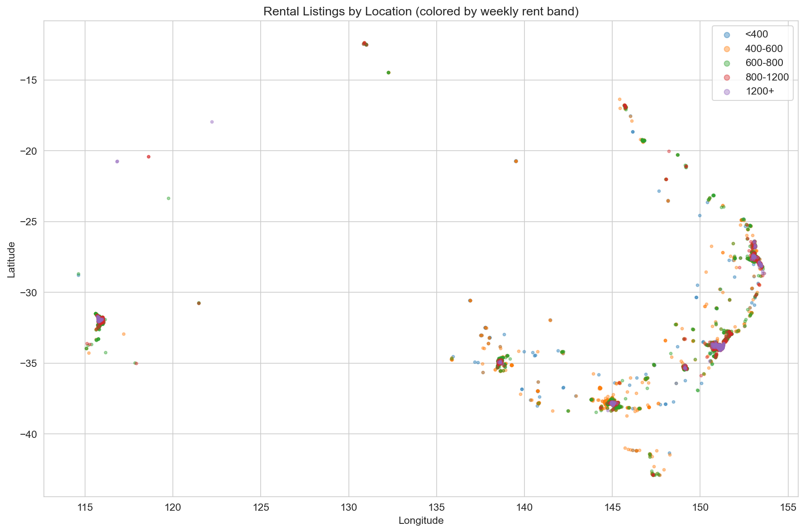The height and width of the screenshot is (532, 805).
Task: Click the blue <400 legend marker
Action: [723, 34]
